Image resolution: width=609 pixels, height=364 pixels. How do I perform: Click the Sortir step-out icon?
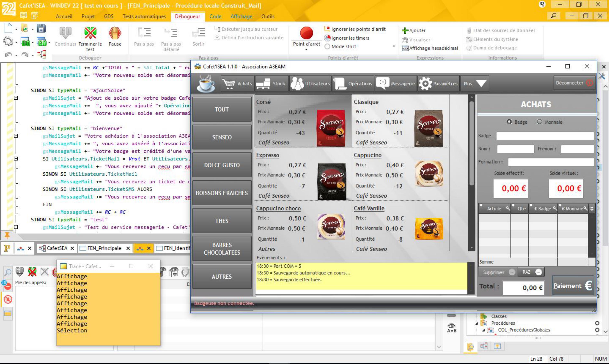point(198,32)
